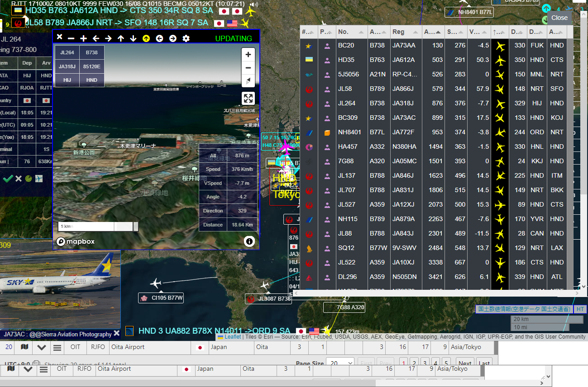Reset the Mapbox compass bearing

(248, 81)
